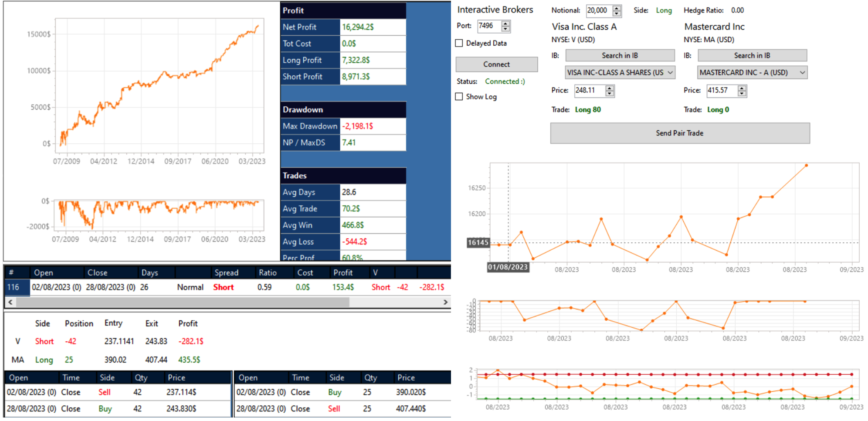Click the 01/08/2023 chart date marker
This screenshot has width=868, height=421.
pyautogui.click(x=508, y=267)
